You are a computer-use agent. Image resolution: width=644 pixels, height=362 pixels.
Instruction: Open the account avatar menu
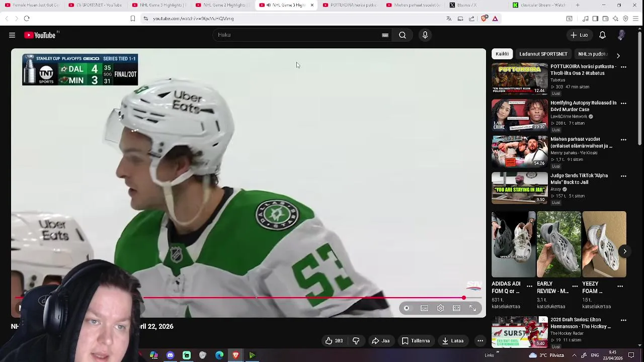621,35
